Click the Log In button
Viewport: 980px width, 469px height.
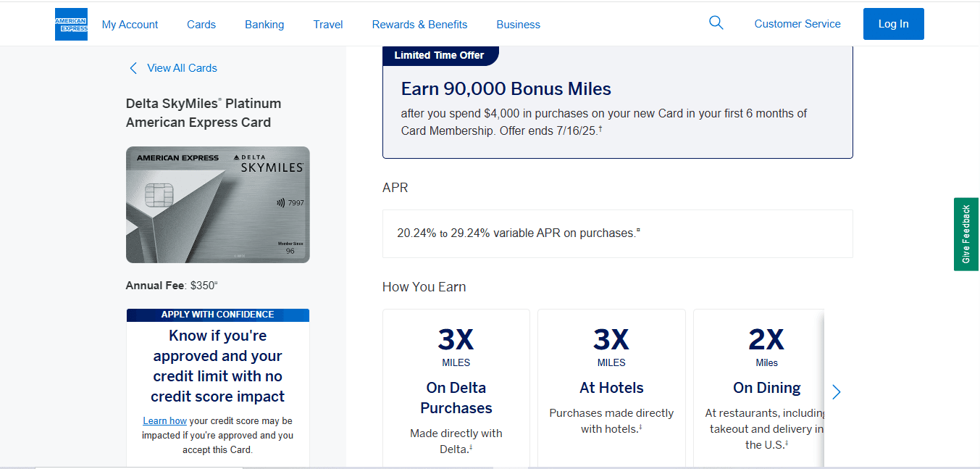[x=893, y=23]
